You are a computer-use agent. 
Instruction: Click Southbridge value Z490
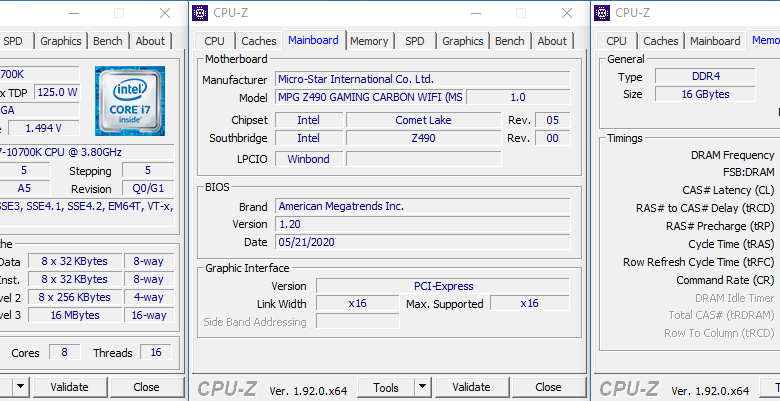[423, 138]
